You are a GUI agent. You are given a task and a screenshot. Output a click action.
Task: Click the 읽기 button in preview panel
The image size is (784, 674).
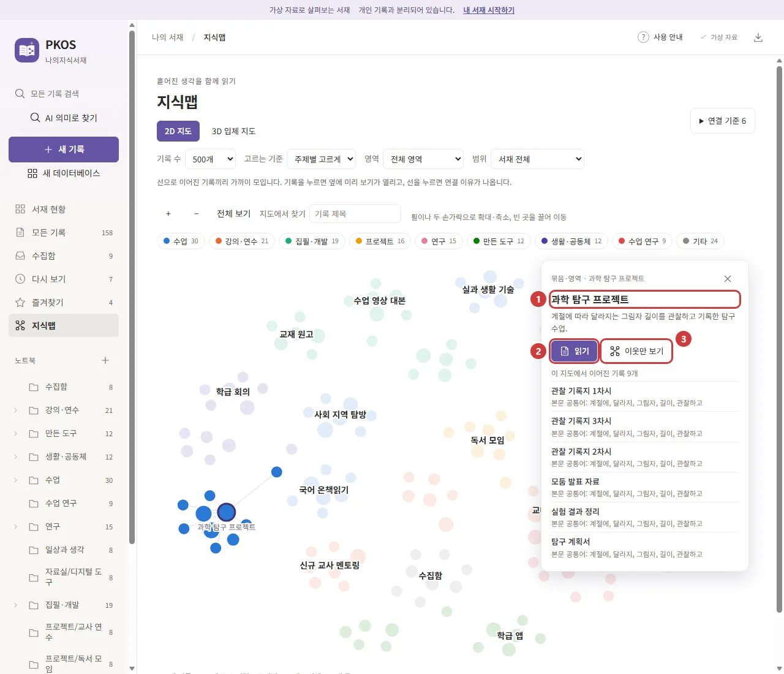pos(575,351)
